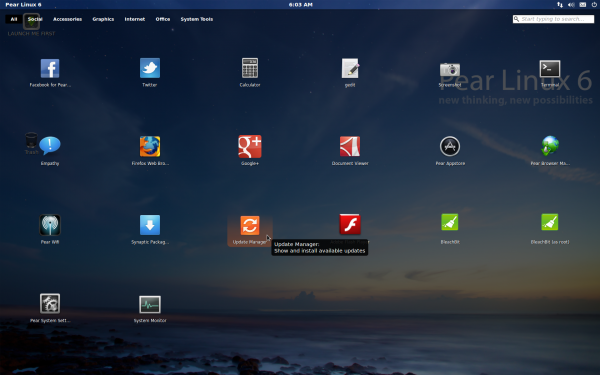The width and height of the screenshot is (600, 375).
Task: Show the Internet category apps
Action: [135, 19]
